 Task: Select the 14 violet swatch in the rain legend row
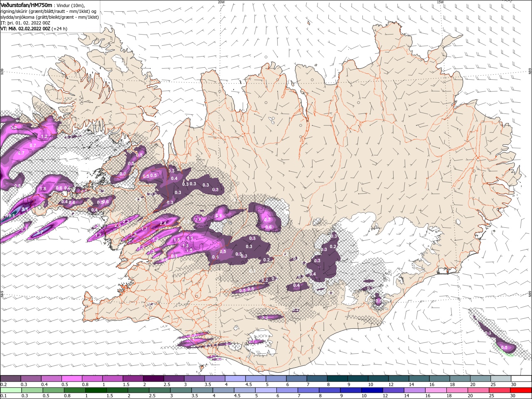coord(414,390)
